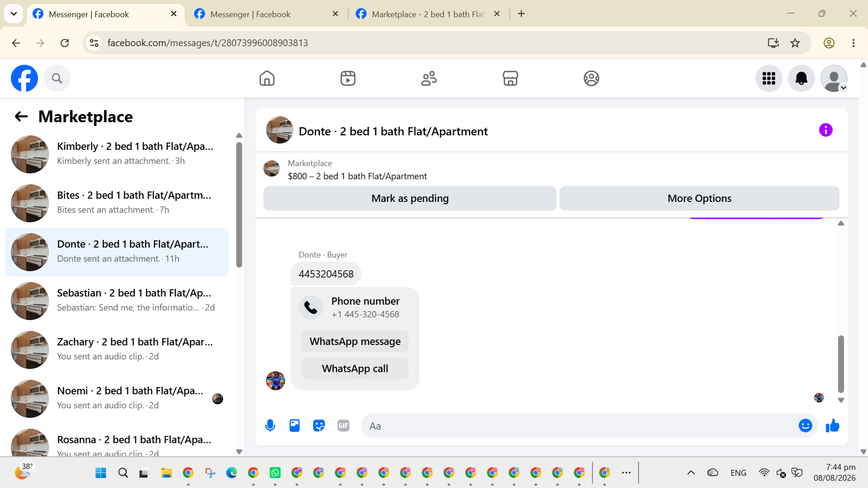The image size is (868, 488).
Task: Click the chat scroll up arrow
Action: 841,223
